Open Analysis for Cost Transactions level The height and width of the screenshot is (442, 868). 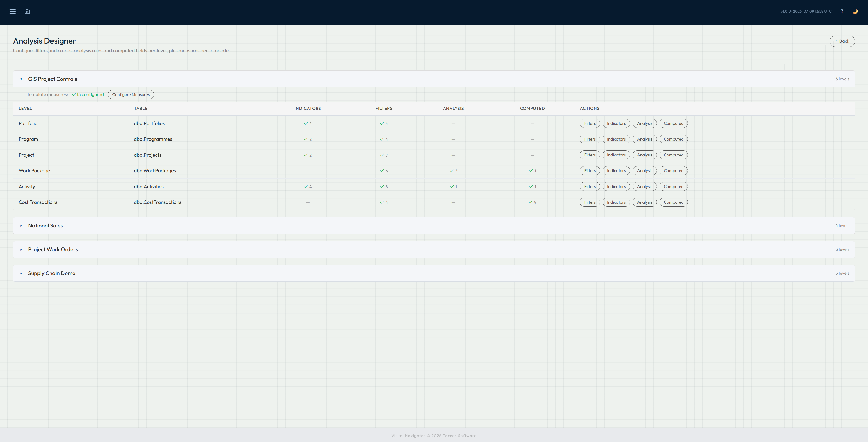coord(645,202)
